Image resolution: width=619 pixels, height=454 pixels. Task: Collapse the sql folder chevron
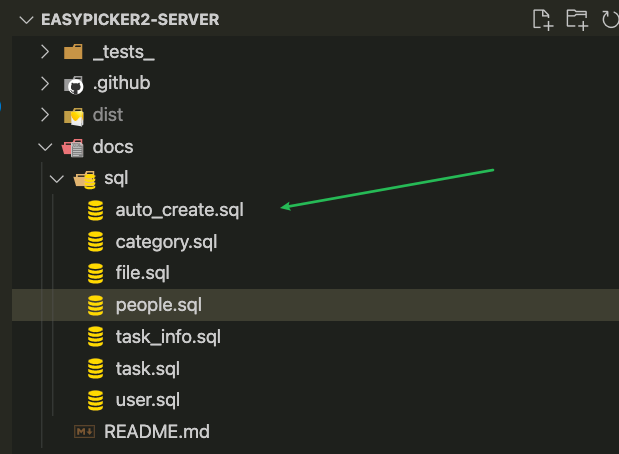tap(57, 179)
